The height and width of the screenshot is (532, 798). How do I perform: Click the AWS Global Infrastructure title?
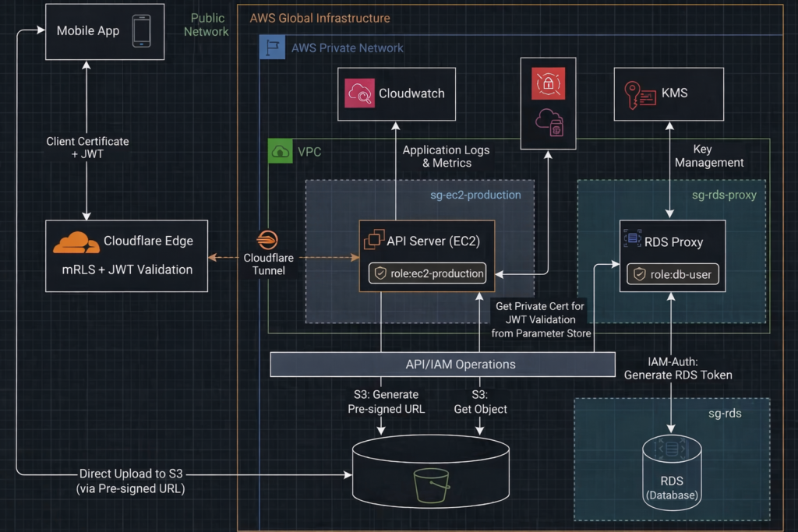320,18
